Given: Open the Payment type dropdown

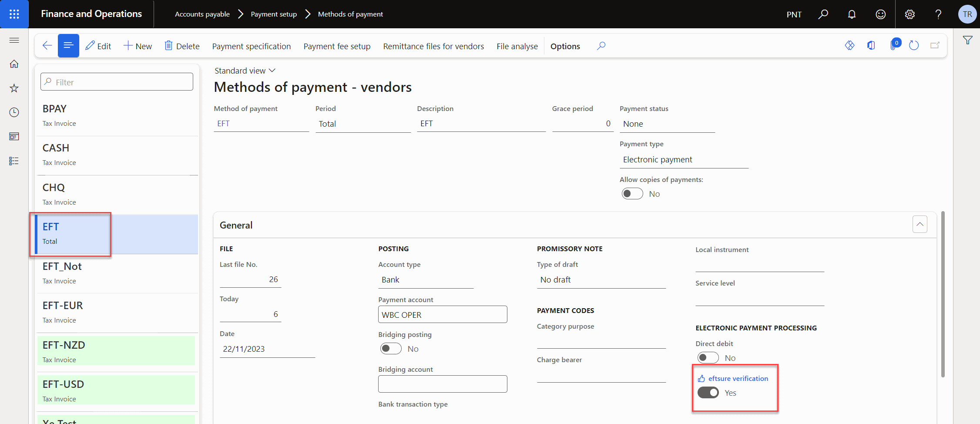Looking at the screenshot, I should (x=684, y=160).
